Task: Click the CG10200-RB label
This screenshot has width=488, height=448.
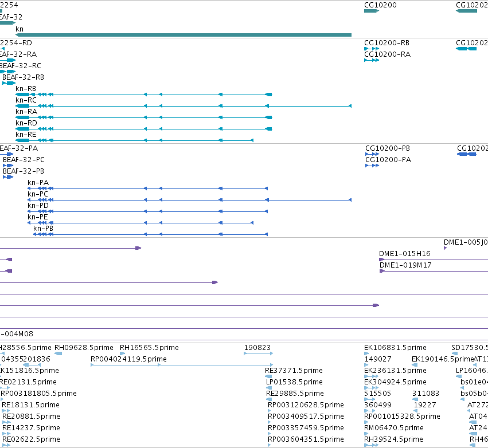Action: 387,43
